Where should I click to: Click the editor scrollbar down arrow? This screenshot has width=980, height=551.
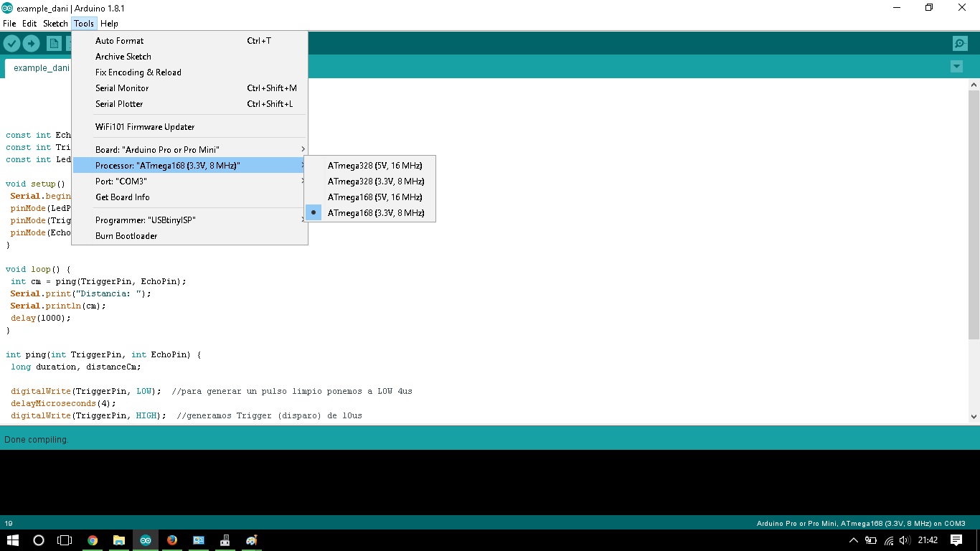point(974,416)
